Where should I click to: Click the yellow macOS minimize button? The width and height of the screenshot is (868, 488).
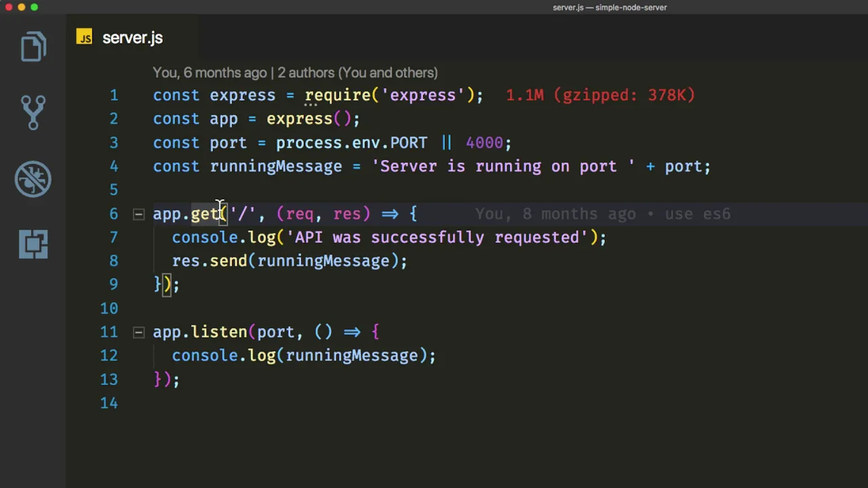point(21,7)
